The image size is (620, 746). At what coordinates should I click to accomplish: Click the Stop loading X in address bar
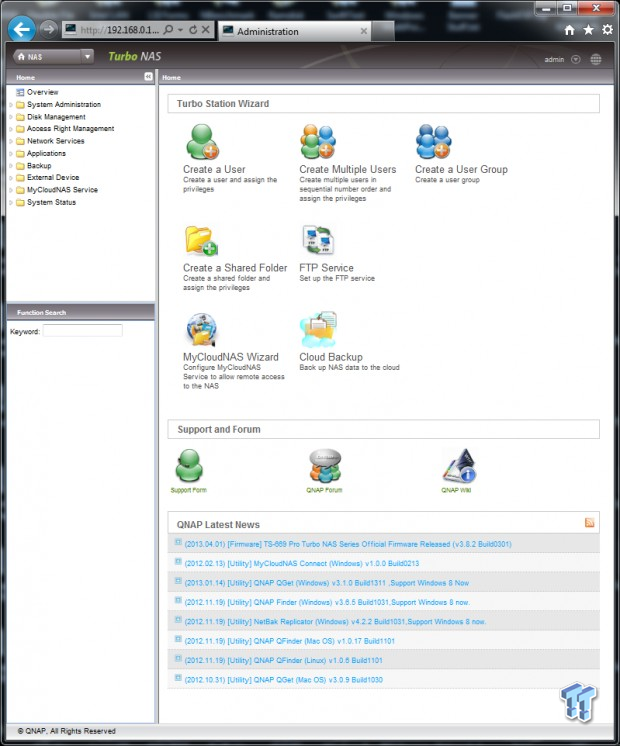pyautogui.click(x=206, y=29)
